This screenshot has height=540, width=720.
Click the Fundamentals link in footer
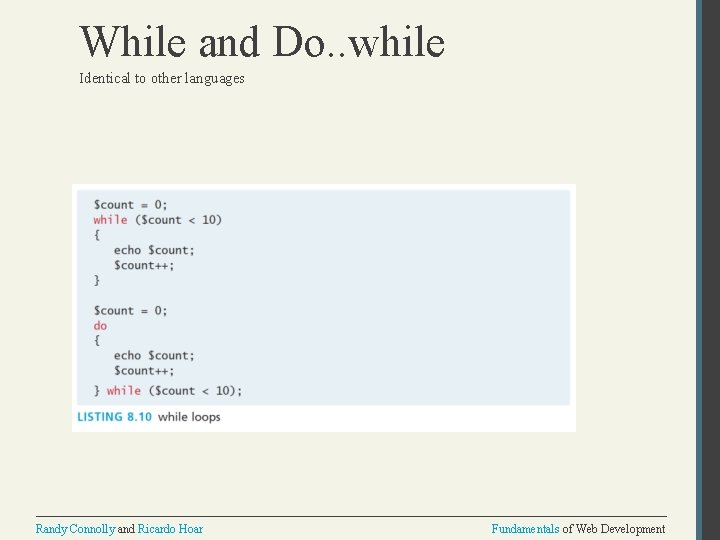click(x=525, y=529)
